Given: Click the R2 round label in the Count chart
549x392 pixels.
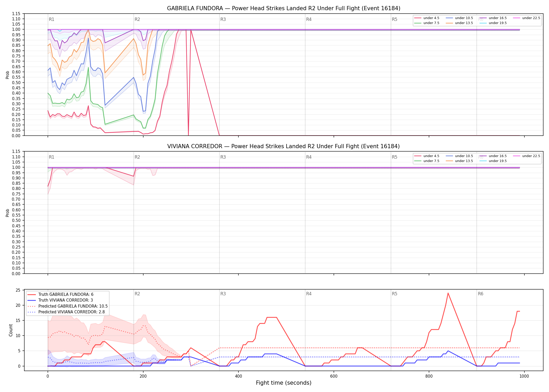Looking at the screenshot, I should [x=137, y=294].
